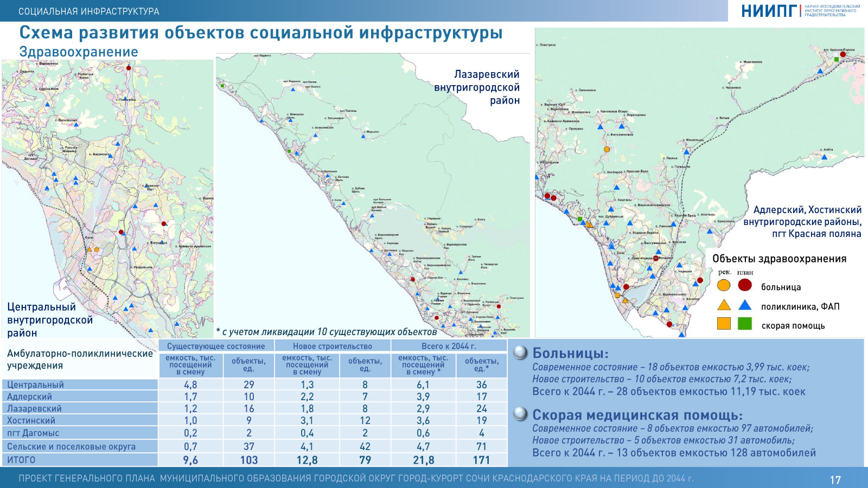Click the line about 13 объектов емкостью 128 автомобилей
868x488 pixels.
[674, 452]
